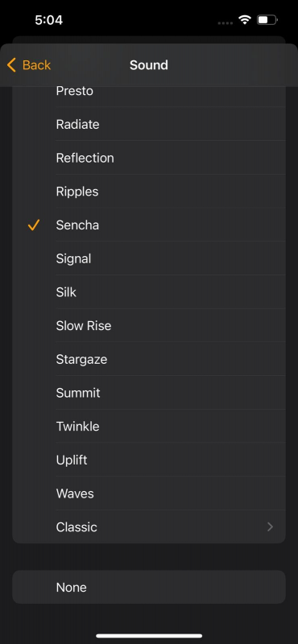
Task: Open the Classic sounds submenu
Action: click(149, 527)
